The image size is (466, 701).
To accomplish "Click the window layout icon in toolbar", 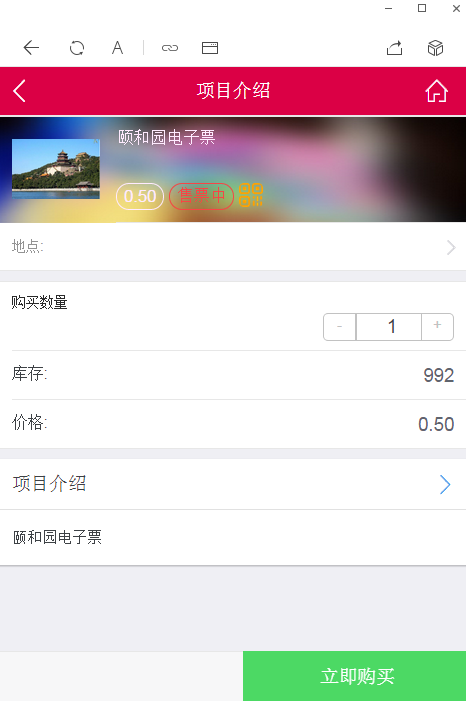I will pyautogui.click(x=210, y=48).
